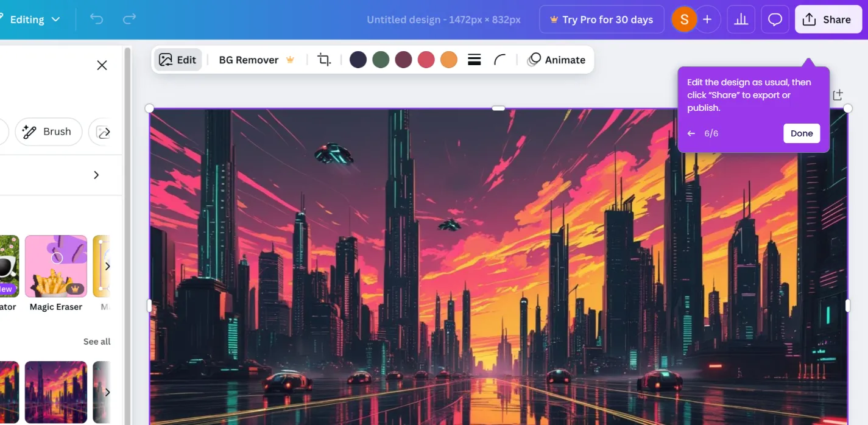Expand the section with right chevron

pos(96,175)
